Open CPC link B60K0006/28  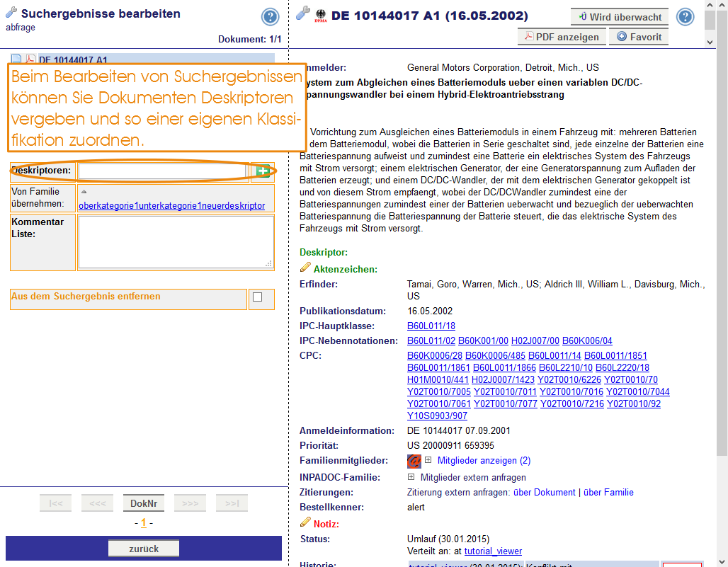pyautogui.click(x=435, y=355)
